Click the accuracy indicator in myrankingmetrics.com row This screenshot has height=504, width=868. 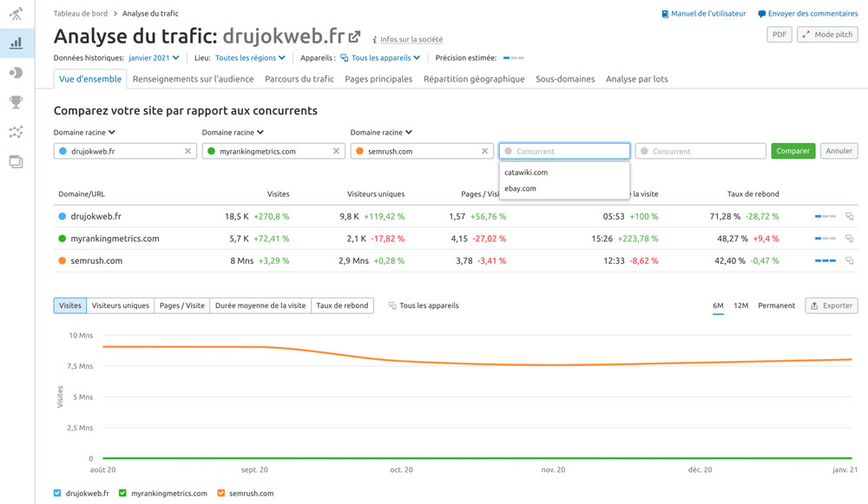(825, 239)
